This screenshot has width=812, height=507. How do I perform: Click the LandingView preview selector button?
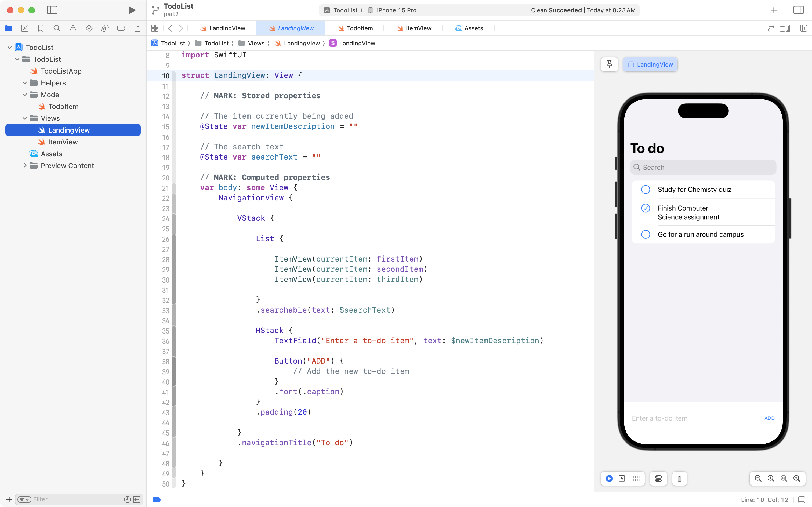pos(650,64)
